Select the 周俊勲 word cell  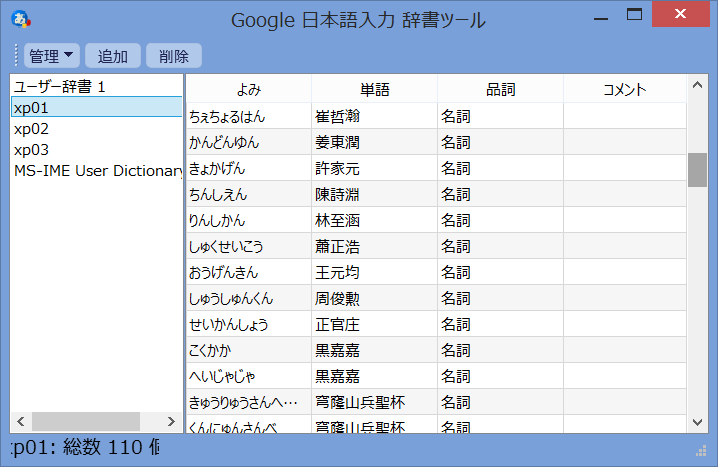(x=375, y=299)
